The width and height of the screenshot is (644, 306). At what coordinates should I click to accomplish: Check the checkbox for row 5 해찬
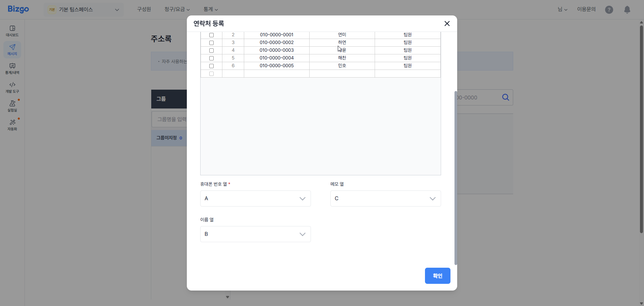pos(211,58)
